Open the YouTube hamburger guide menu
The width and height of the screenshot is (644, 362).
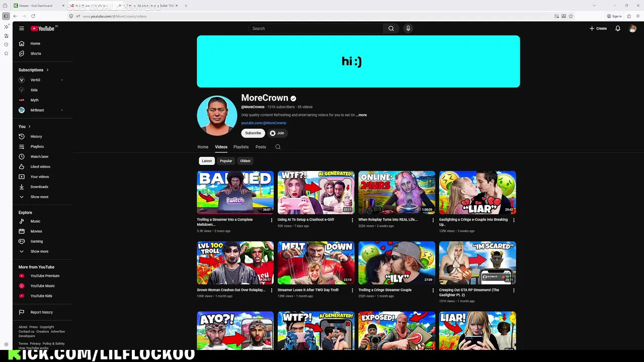coord(22,28)
